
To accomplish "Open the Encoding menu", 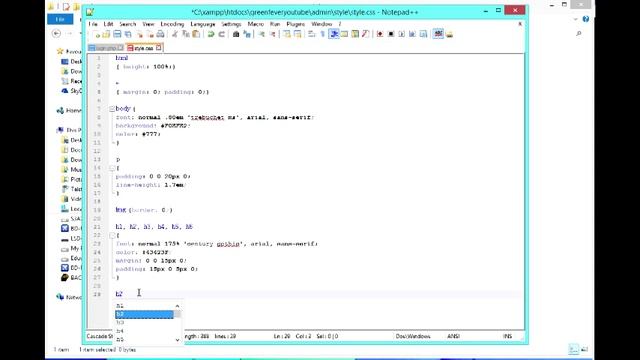I will click(172, 24).
